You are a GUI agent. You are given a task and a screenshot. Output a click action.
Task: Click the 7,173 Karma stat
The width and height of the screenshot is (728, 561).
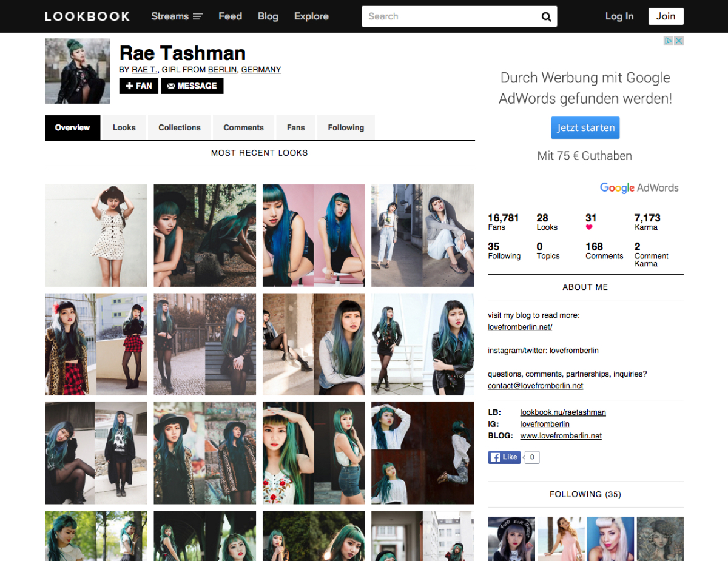point(647,222)
